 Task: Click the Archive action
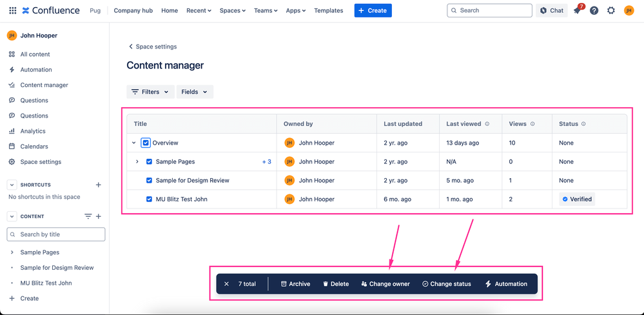pyautogui.click(x=296, y=284)
